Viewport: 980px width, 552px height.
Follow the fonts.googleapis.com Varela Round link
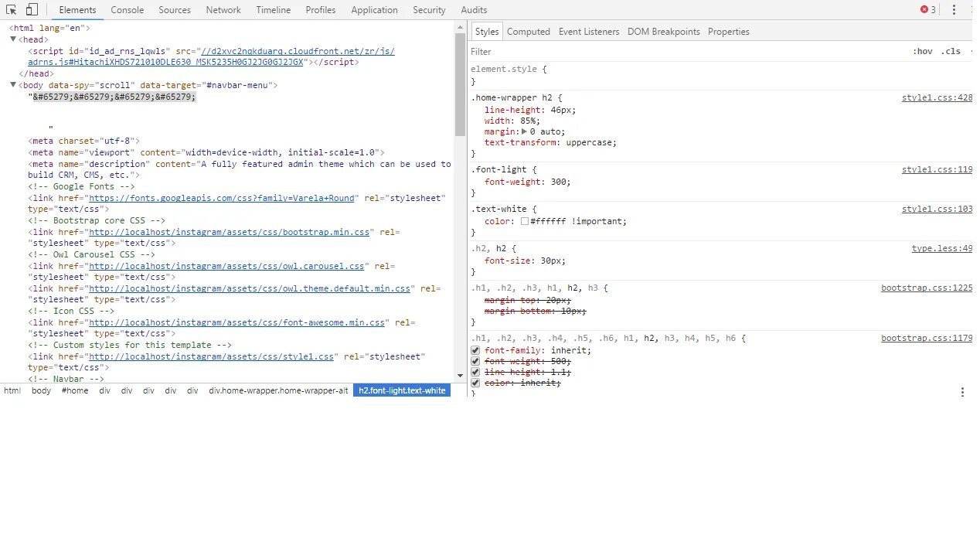click(222, 198)
